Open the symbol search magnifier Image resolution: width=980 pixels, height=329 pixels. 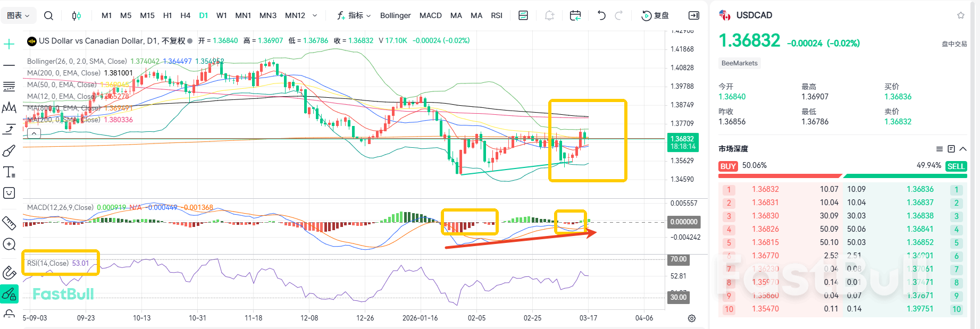(x=48, y=15)
